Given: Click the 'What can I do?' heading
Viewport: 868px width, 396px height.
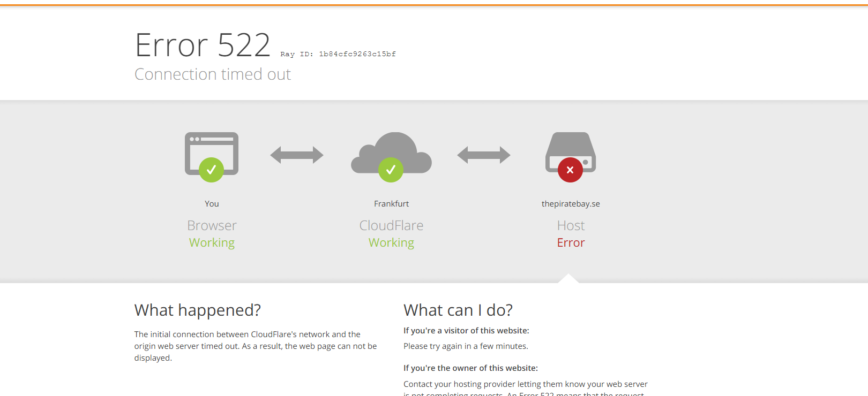Looking at the screenshot, I should pyautogui.click(x=458, y=310).
